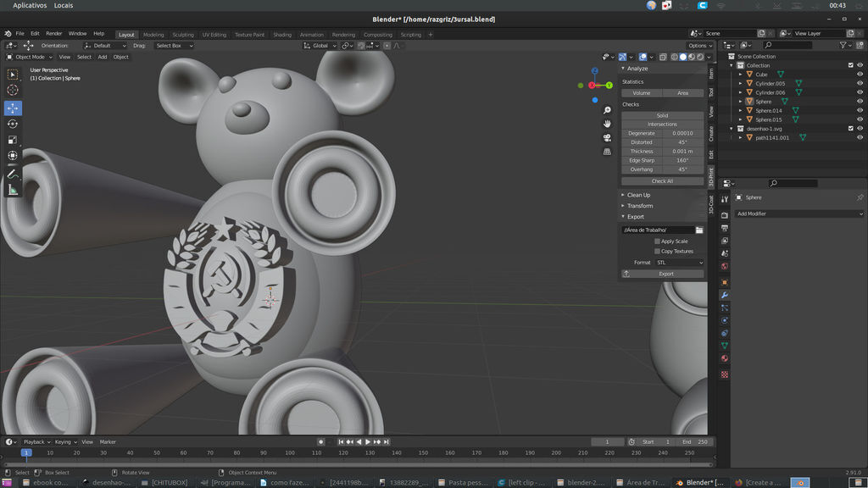Viewport: 868px width, 488px height.
Task: Activate the Move tool
Action: [x=12, y=108]
